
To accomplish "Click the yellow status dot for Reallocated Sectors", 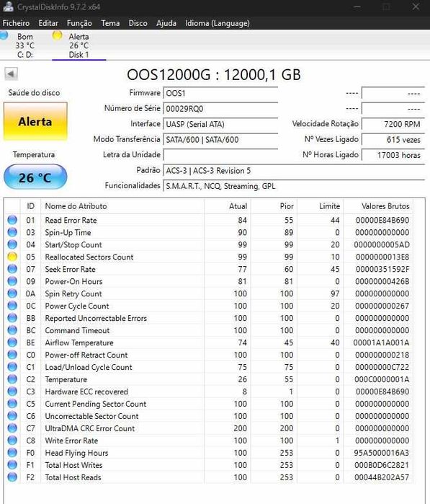I will point(12,257).
